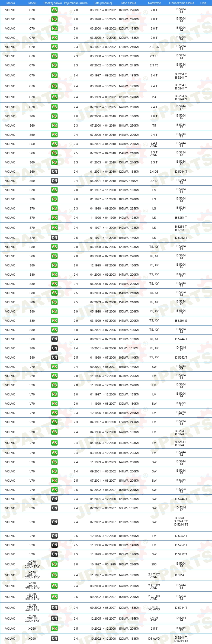The width and height of the screenshot is (212, 644).
Task: Click diesel ON icon in V70 96kW/131KM row
Action: point(54,508)
